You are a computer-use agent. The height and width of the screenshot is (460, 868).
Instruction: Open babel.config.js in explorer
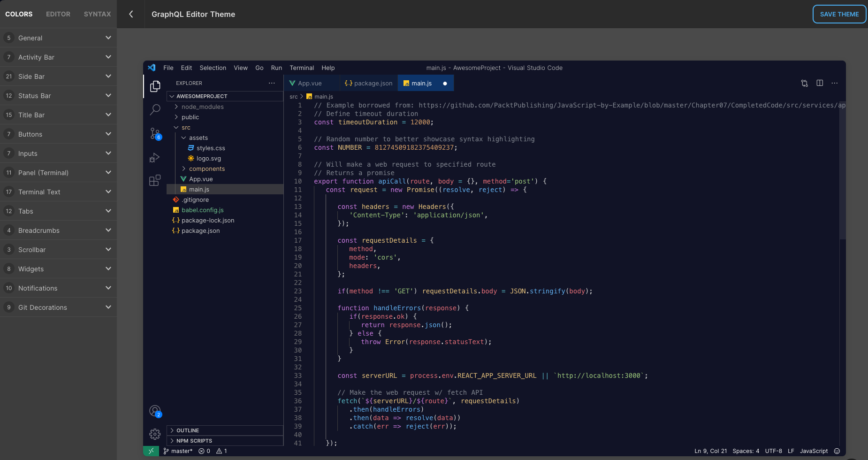tap(225, 210)
